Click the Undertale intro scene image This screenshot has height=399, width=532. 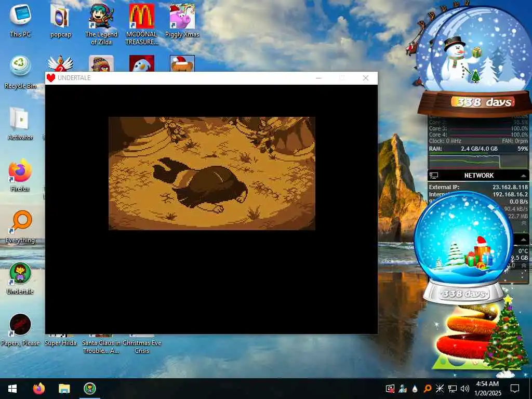[212, 174]
